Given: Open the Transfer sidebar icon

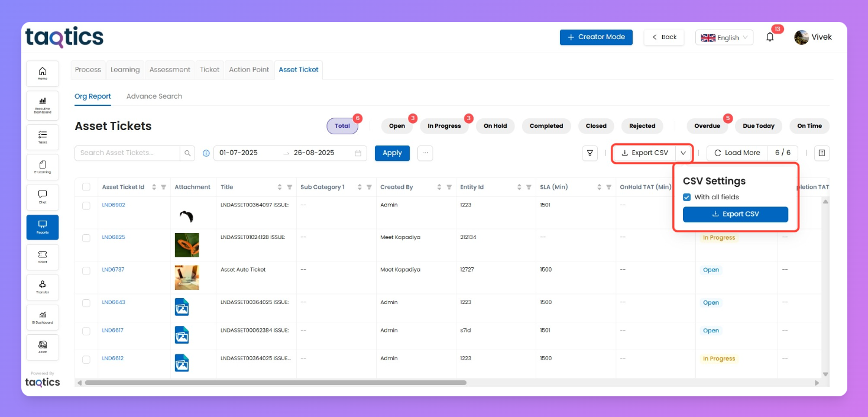Looking at the screenshot, I should pos(43,287).
